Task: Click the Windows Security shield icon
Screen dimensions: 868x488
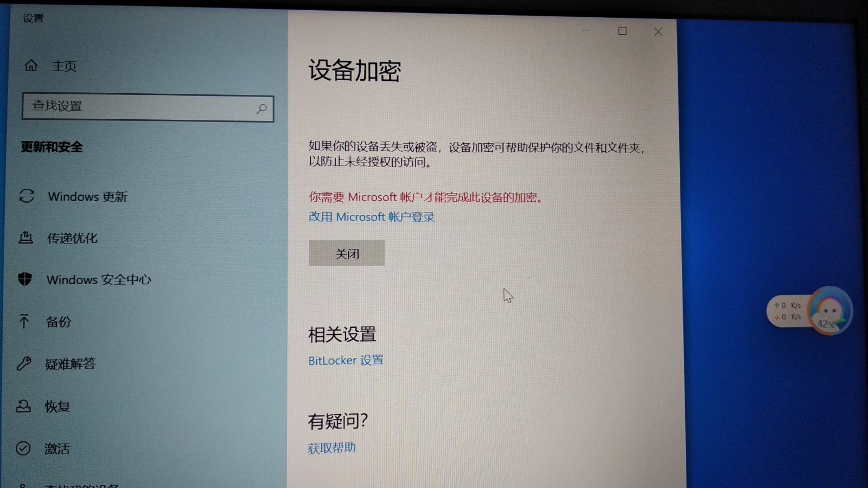Action: click(x=25, y=279)
